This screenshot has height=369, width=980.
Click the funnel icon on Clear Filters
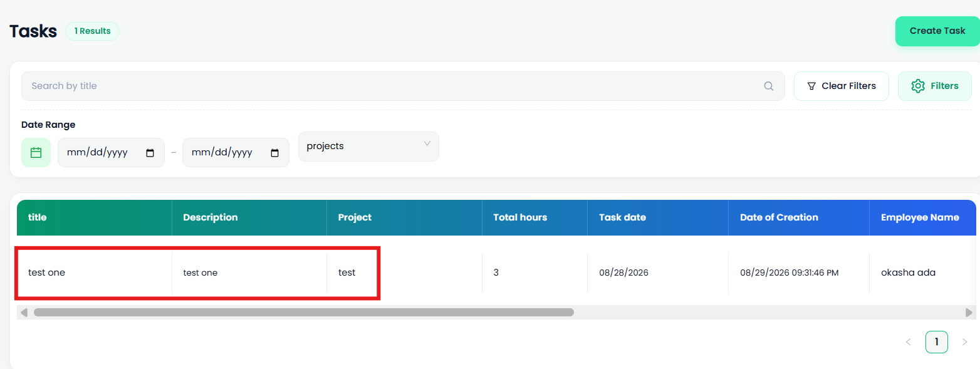(x=811, y=86)
